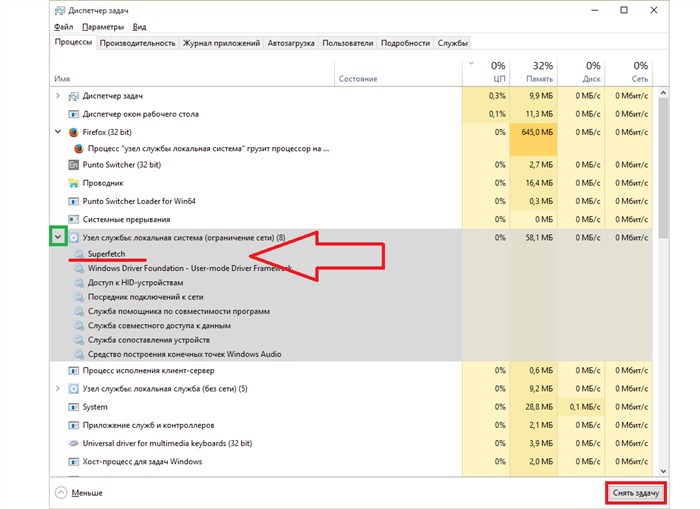700x509 pixels.
Task: Select the Superfetch service row
Action: coord(351,254)
